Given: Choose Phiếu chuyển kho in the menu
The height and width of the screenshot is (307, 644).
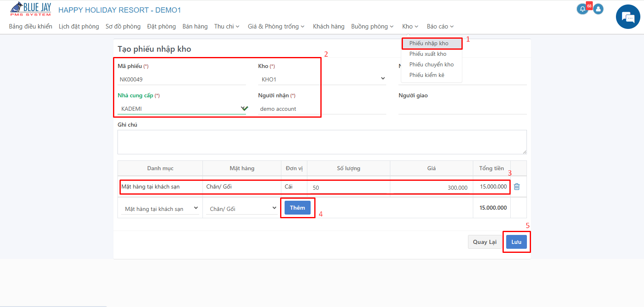Looking at the screenshot, I should pos(432,64).
